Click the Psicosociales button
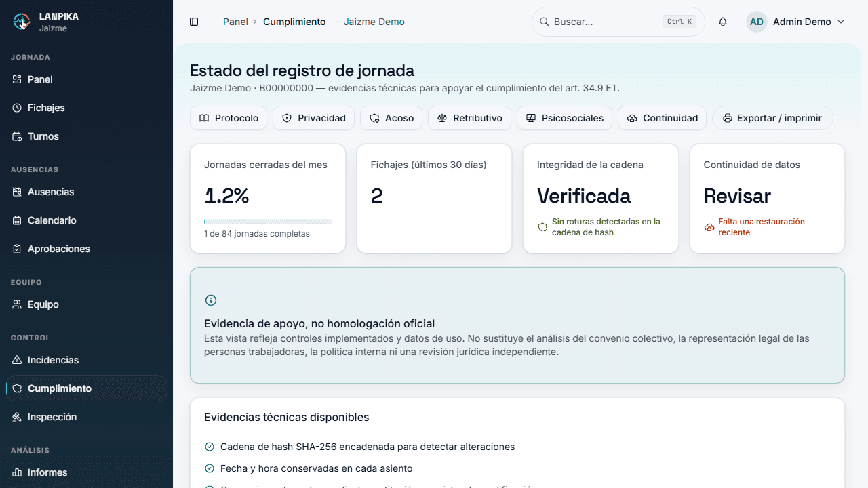 [x=564, y=118]
